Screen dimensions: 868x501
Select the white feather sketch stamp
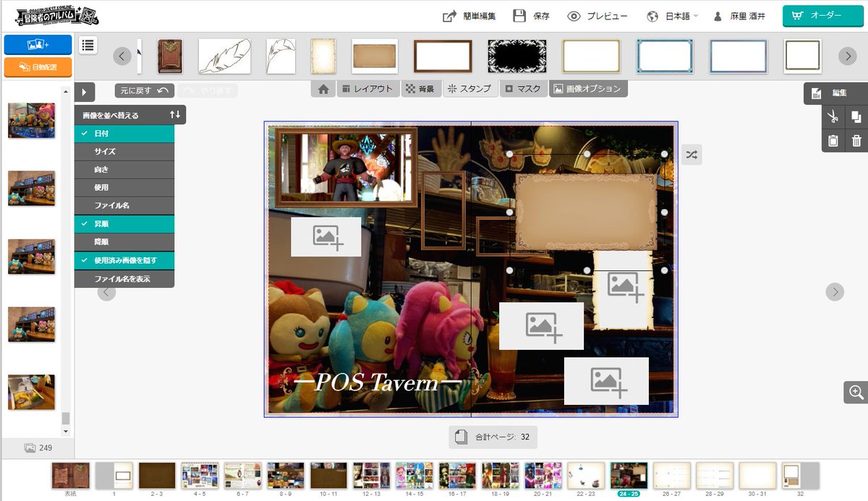tap(224, 56)
